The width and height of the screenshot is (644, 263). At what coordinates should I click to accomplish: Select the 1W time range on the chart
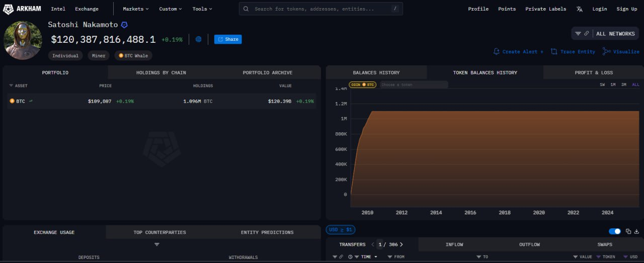tap(602, 85)
